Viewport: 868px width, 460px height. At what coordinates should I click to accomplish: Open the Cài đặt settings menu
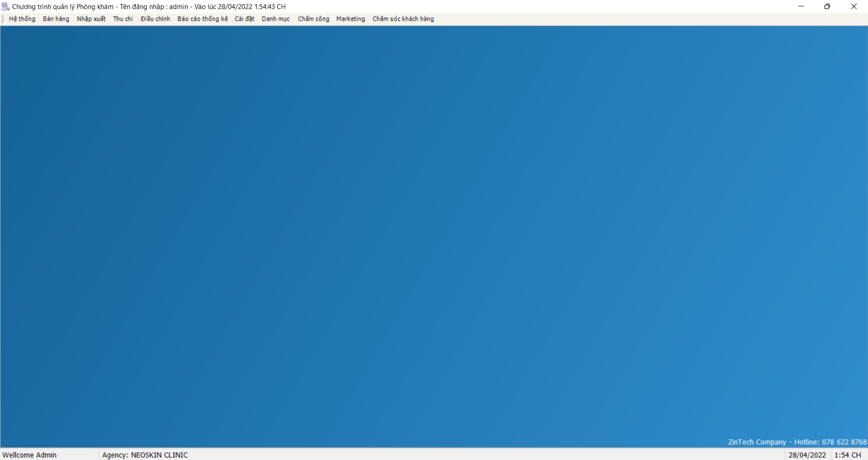point(244,19)
